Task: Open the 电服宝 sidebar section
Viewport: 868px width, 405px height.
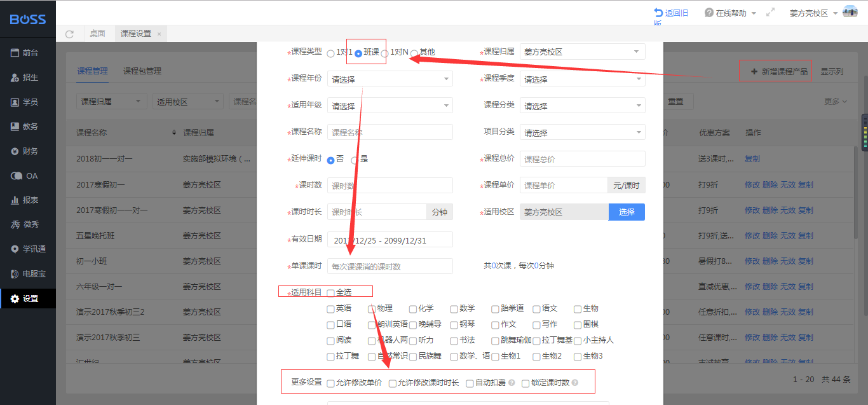Action: coord(28,273)
